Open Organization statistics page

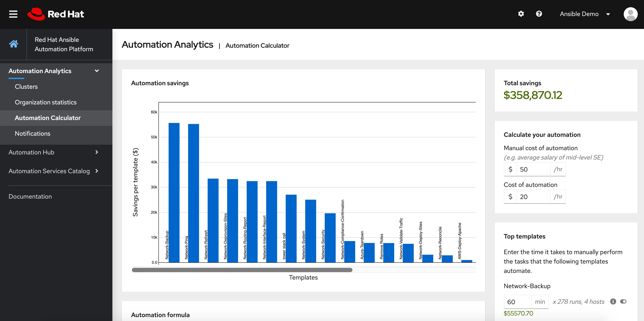46,102
